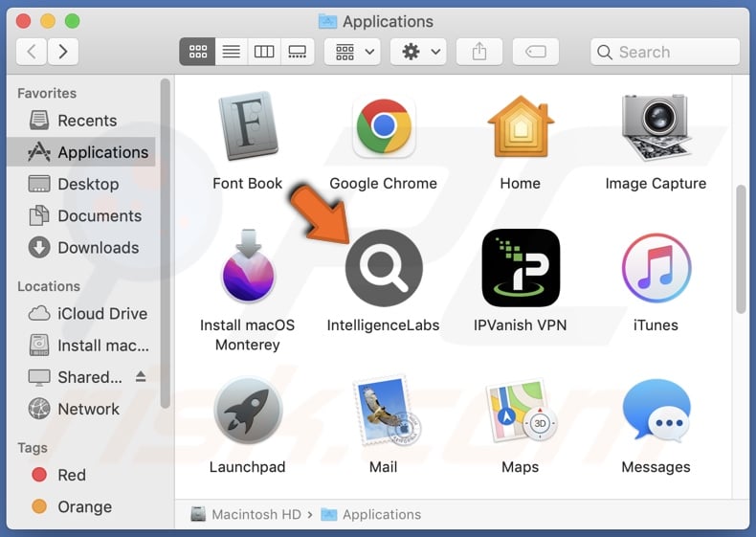
Task: Click the Launchpad label
Action: point(247,467)
